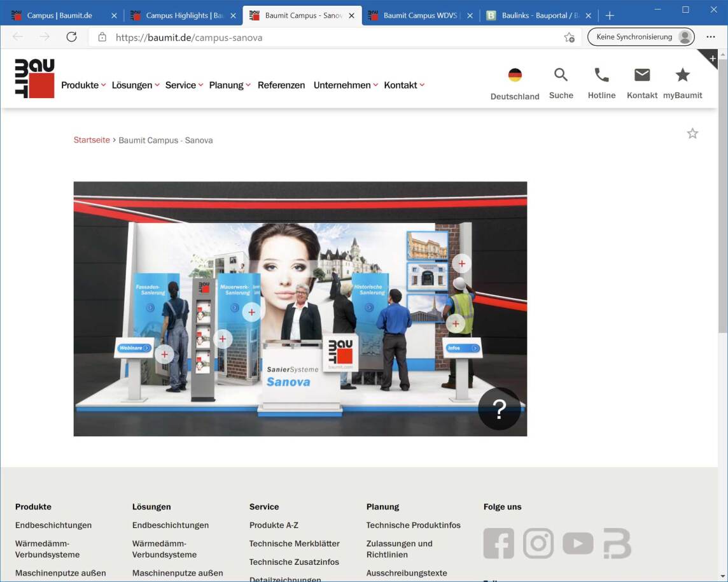Click the site info lock icon
This screenshot has height=582, width=728.
tap(102, 37)
